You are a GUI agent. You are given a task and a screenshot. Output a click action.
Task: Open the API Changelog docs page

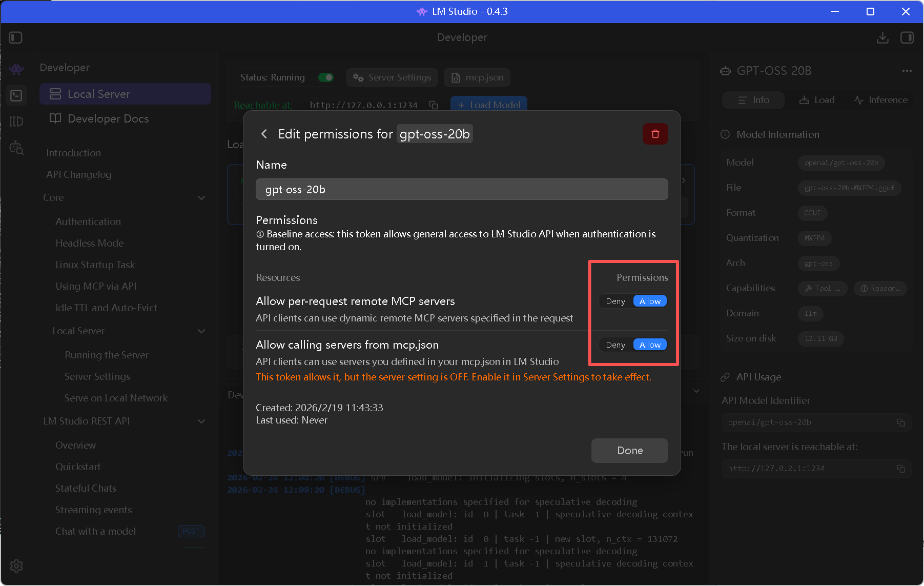tap(79, 174)
